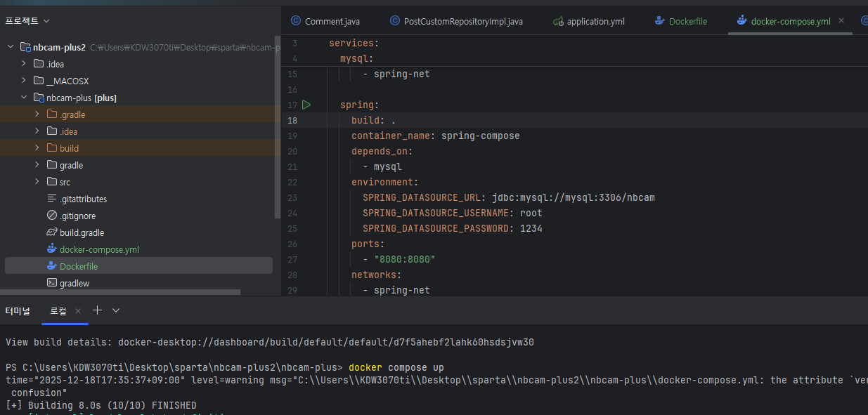The width and height of the screenshot is (868, 415).
Task: Click the src folder icon
Action: point(52,182)
